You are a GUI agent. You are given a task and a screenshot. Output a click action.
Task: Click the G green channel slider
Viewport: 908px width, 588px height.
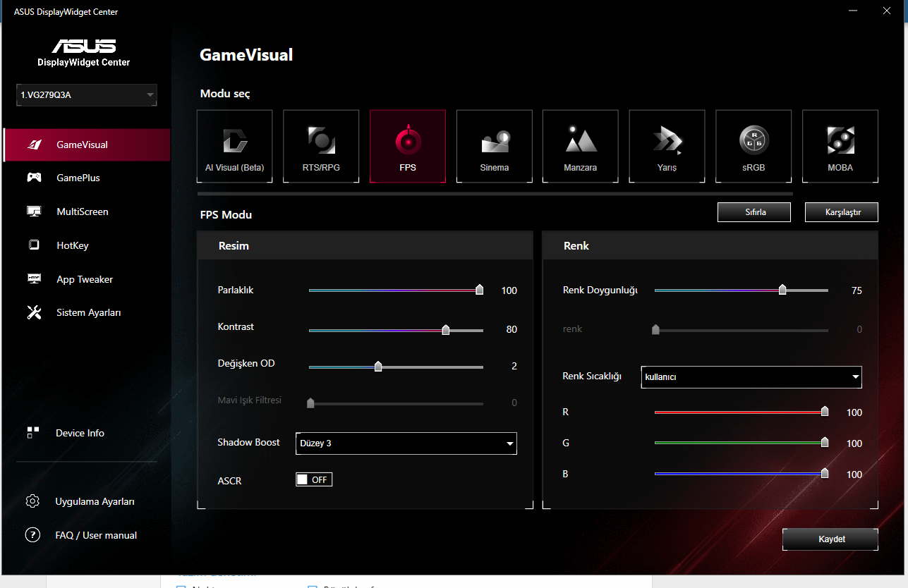[741, 443]
